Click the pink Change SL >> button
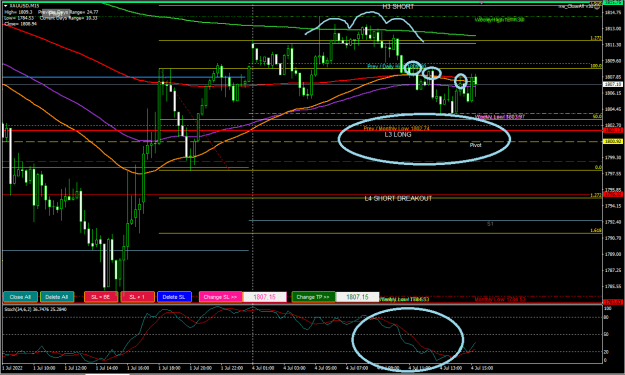 [x=220, y=297]
